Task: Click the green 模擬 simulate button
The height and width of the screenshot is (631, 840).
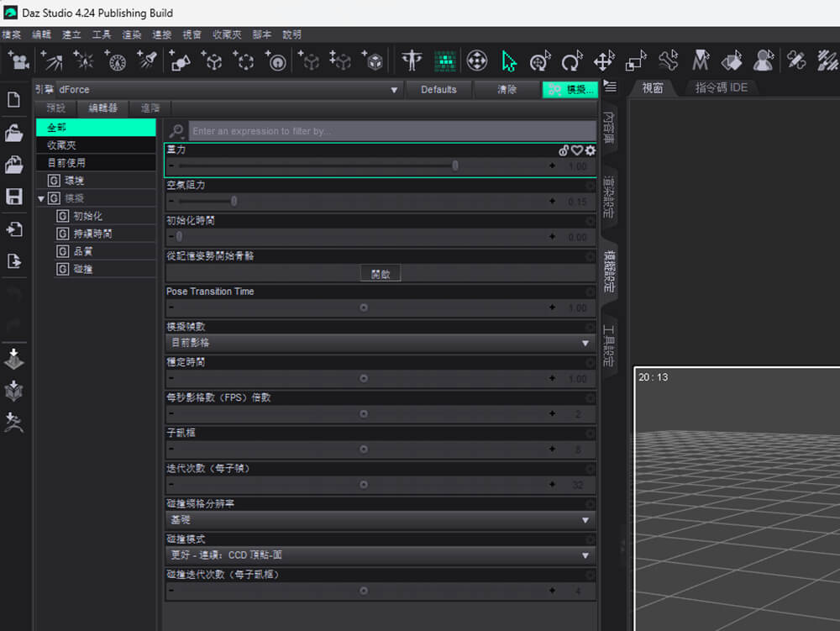Action: click(x=570, y=89)
